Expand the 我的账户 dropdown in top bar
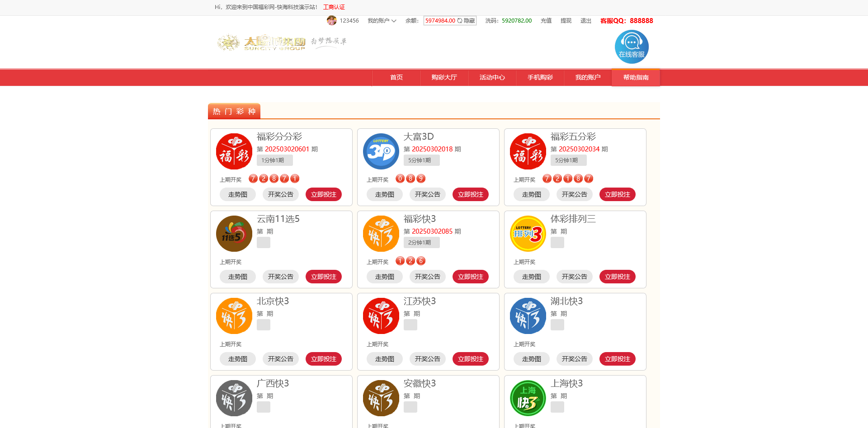This screenshot has height=428, width=868. (382, 21)
